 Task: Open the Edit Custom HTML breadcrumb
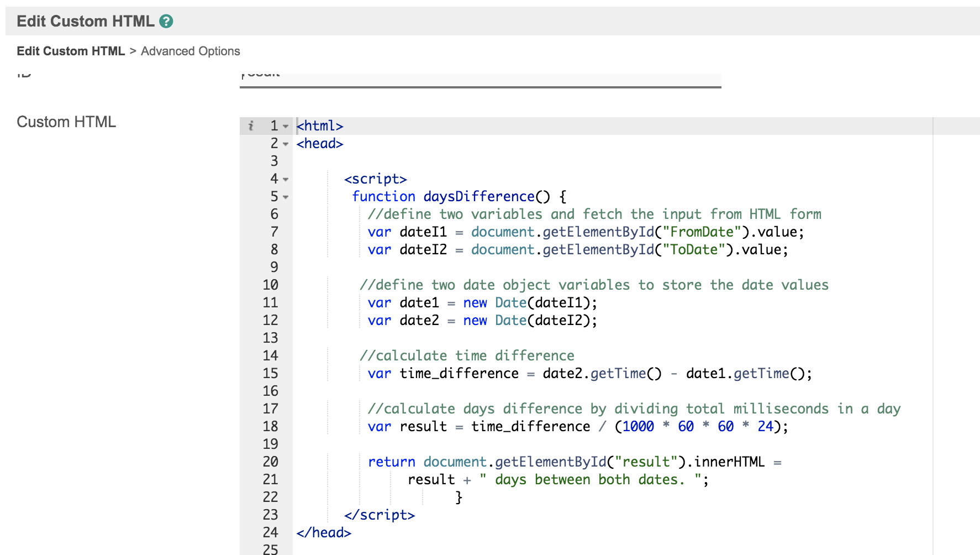click(71, 51)
